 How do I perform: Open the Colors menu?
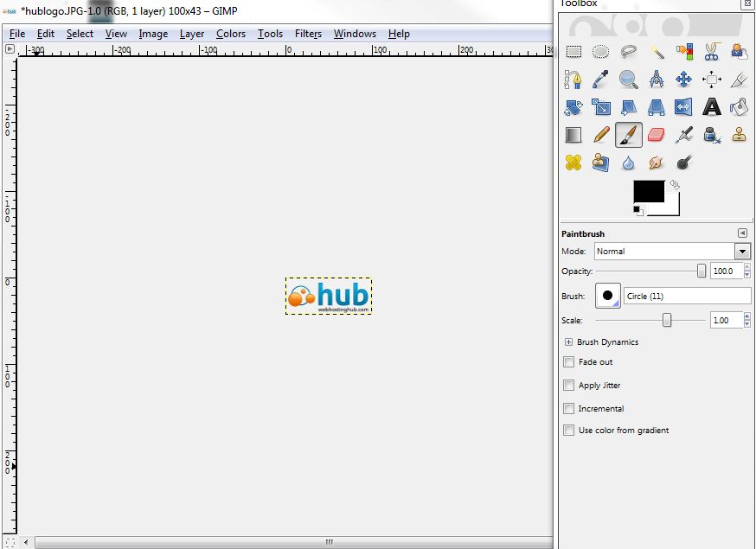231,34
